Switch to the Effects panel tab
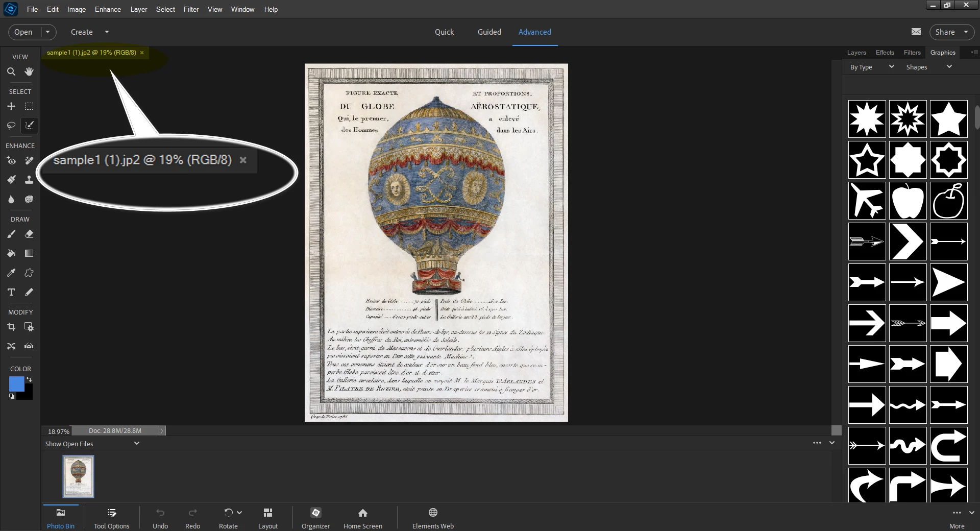The height and width of the screenshot is (531, 980). coord(885,53)
